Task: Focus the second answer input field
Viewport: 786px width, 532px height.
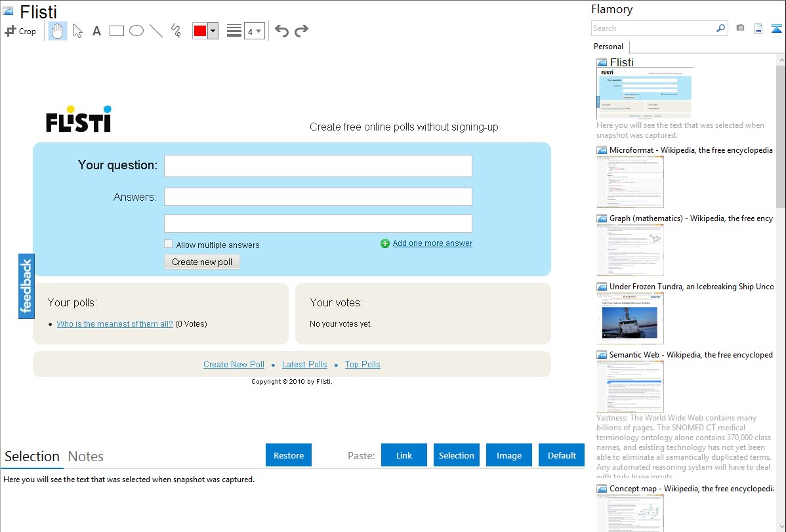Action: coord(318,224)
